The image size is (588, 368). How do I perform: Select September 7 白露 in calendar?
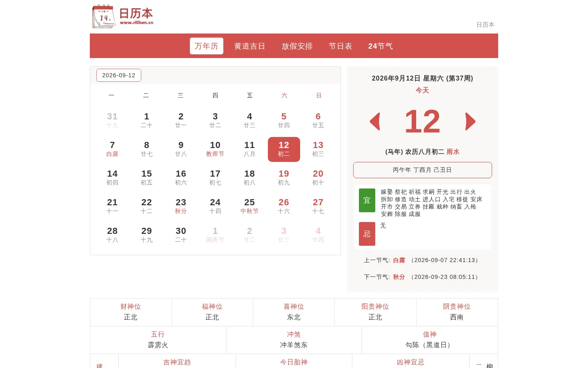(x=112, y=149)
